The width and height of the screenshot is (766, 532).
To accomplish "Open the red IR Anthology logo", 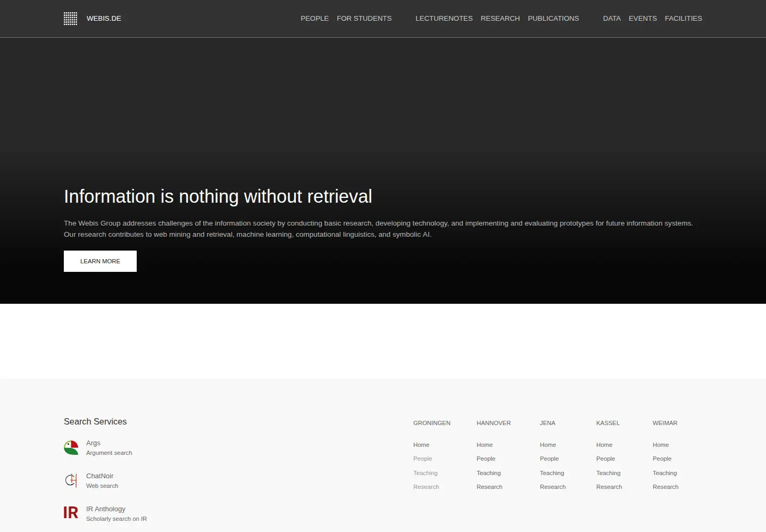I will (x=71, y=513).
